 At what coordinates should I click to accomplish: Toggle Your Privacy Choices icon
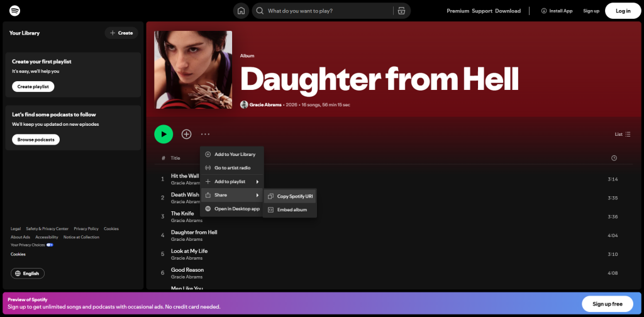click(x=50, y=245)
